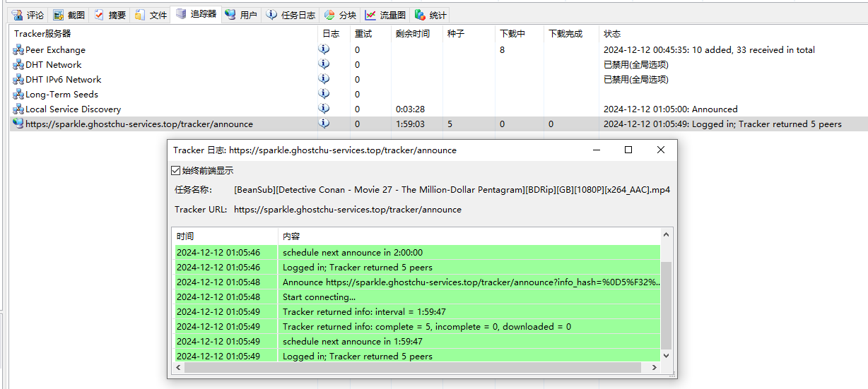Viewport: 868px width, 389px height.
Task: Click the 时间 column header in log dialog
Action: pos(185,236)
